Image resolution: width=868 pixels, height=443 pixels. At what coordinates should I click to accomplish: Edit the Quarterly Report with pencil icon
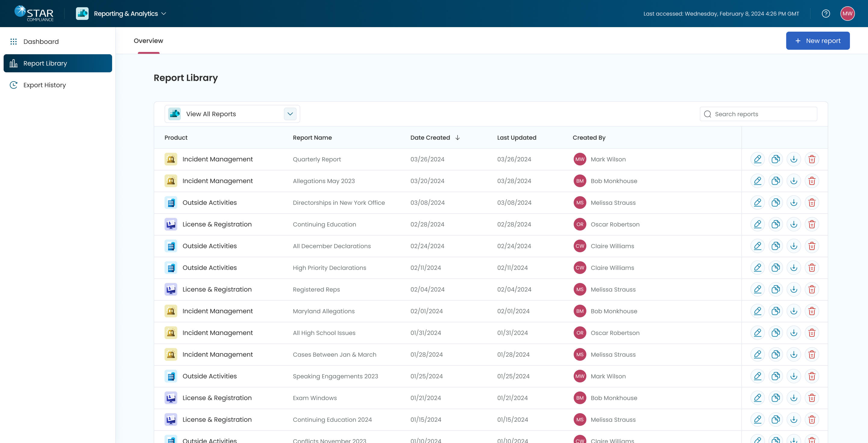point(757,159)
